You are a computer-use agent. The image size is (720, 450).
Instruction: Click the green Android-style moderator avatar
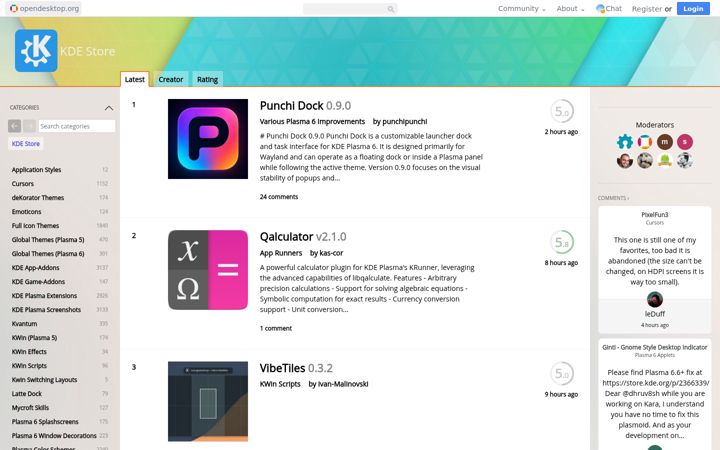[664, 160]
